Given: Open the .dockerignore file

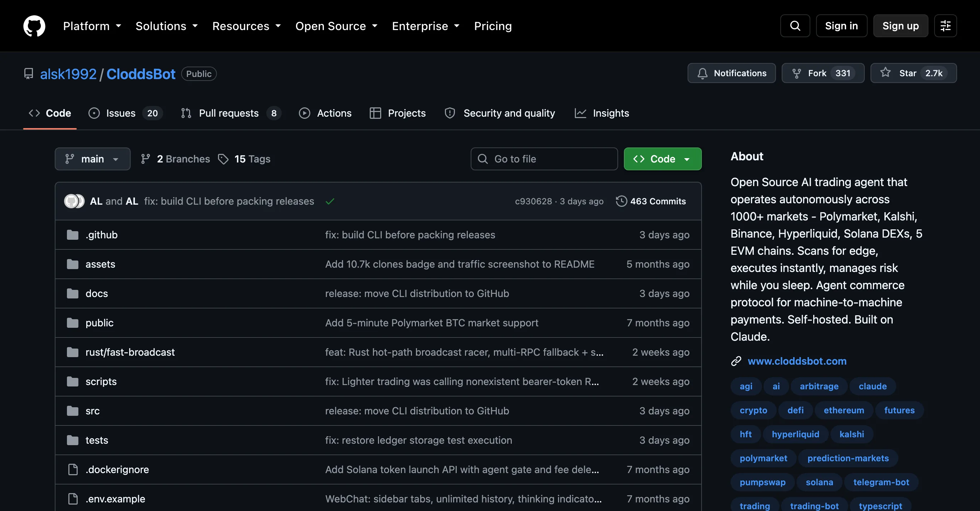Looking at the screenshot, I should tap(117, 469).
